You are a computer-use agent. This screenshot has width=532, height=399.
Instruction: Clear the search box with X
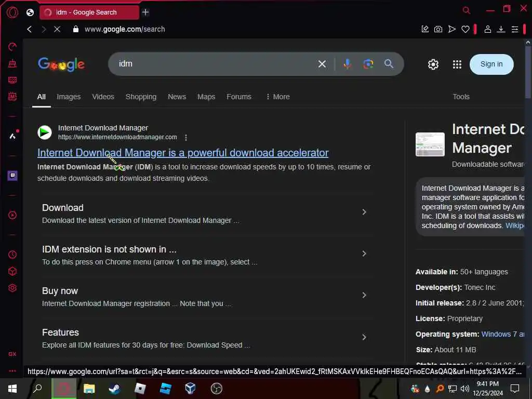[322, 64]
